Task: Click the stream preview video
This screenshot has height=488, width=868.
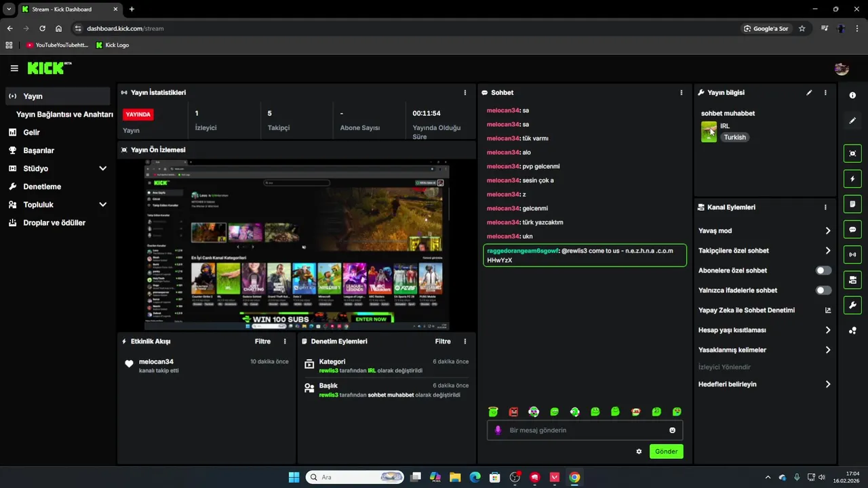Action: pos(297,245)
